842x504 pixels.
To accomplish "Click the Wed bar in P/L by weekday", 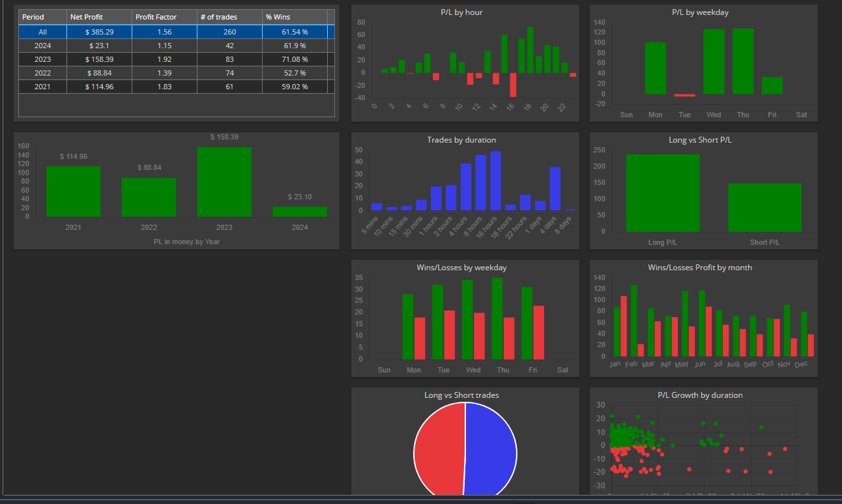I will click(x=714, y=62).
